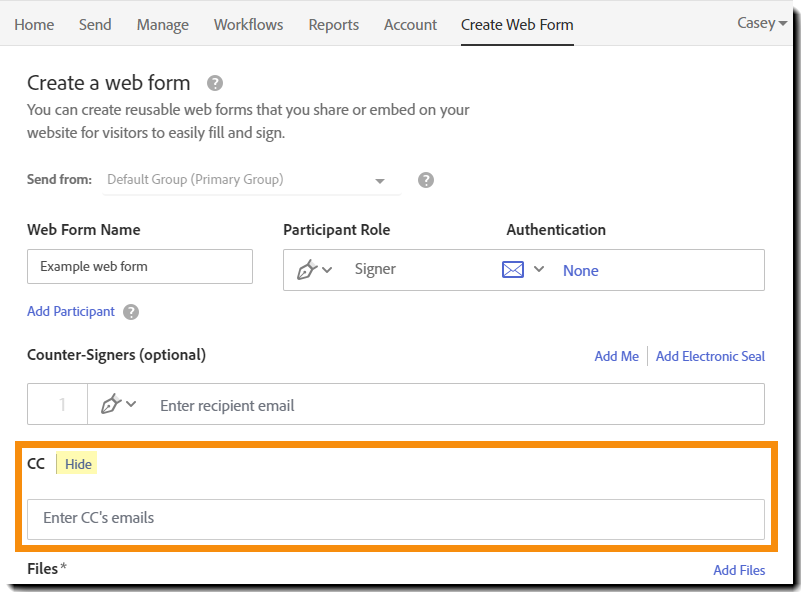
Task: Focus the Enter CC's emails field
Action: coord(395,519)
